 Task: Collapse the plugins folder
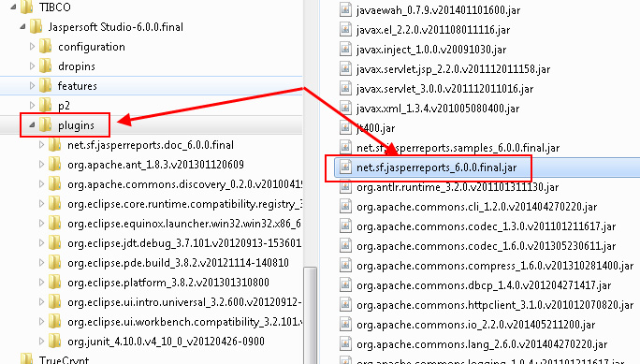click(32, 125)
